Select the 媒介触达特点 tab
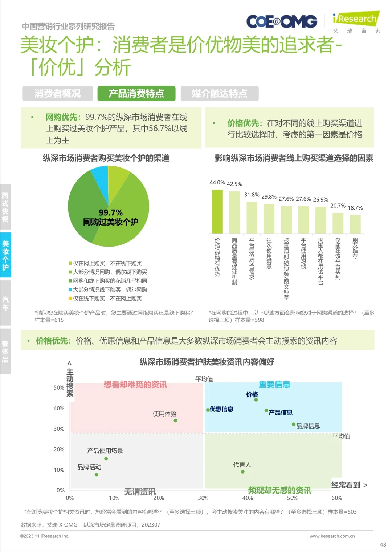Image resolution: width=392 pixels, height=552 pixels. 220,93
